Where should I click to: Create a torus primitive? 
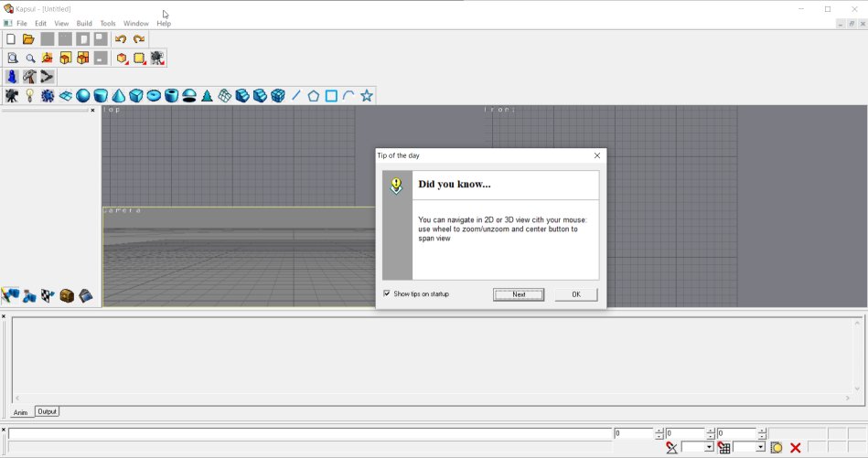click(x=154, y=96)
